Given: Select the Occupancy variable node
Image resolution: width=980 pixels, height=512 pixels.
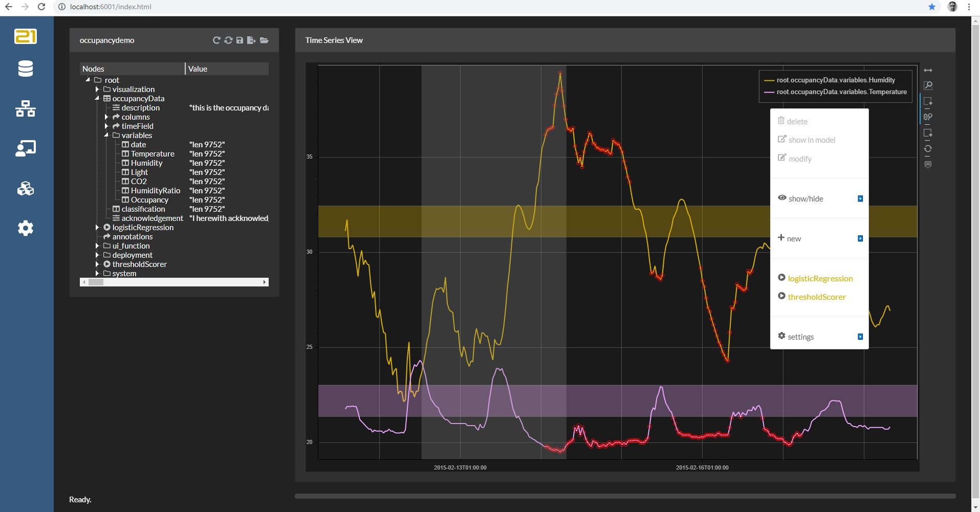Looking at the screenshot, I should pyautogui.click(x=149, y=200).
